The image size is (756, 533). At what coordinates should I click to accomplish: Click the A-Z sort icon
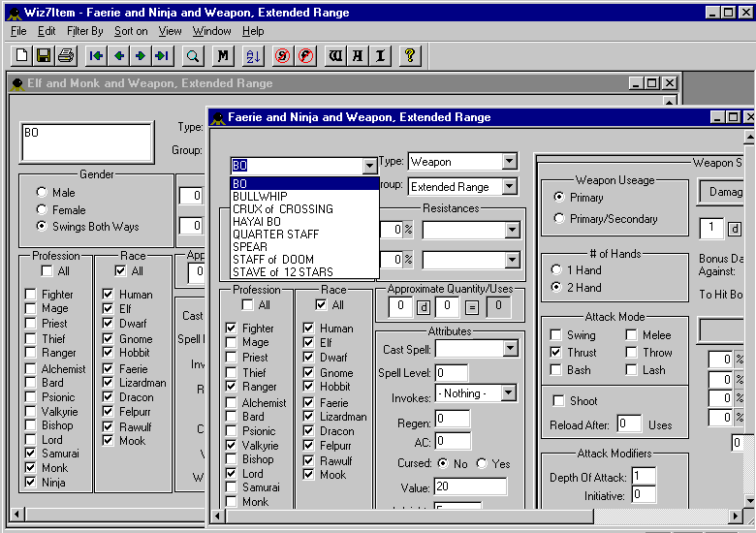pyautogui.click(x=253, y=56)
